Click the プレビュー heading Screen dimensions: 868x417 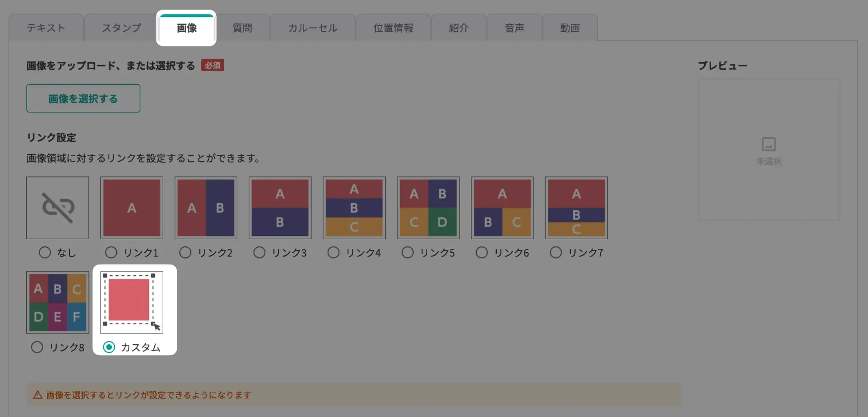tap(723, 66)
